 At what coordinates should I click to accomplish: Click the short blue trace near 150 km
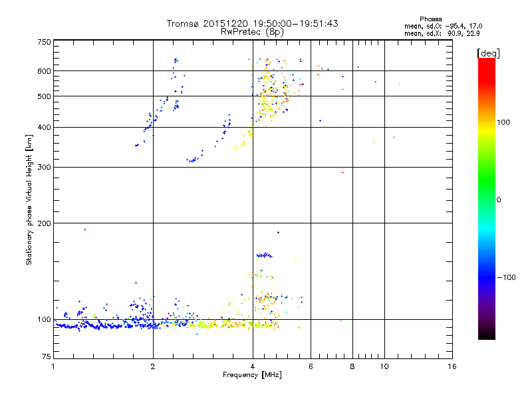pos(264,255)
